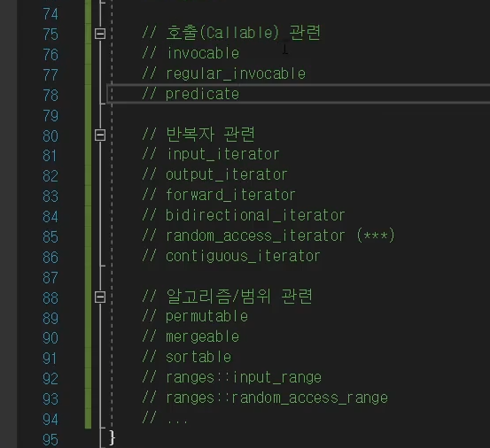Collapse the 알고리즘/범위 관련 comment block
The image size is (490, 448).
coord(100,297)
